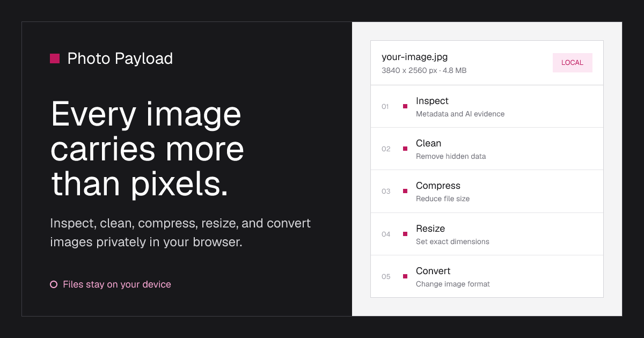Click the LOCAL badge
Viewport: 644px width, 338px height.
572,63
